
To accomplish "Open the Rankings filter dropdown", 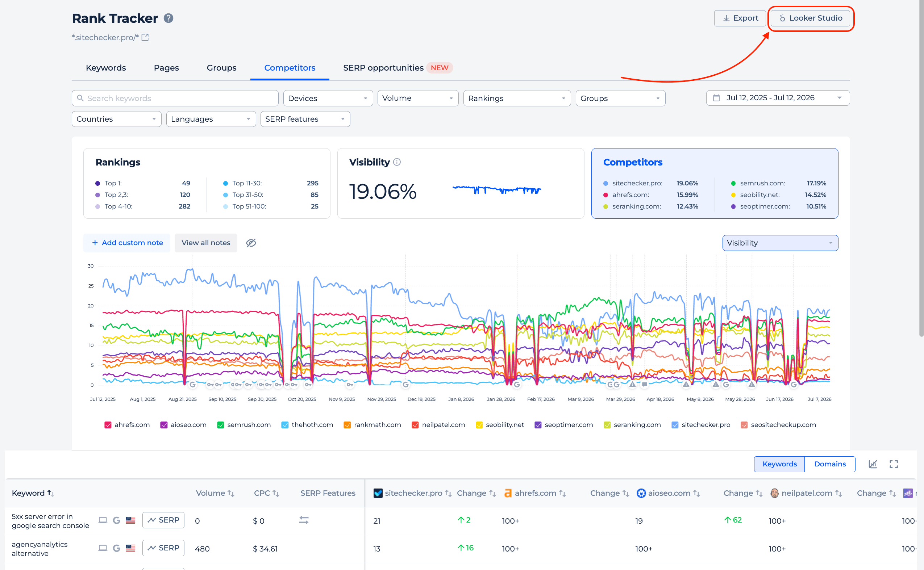I will [x=517, y=98].
